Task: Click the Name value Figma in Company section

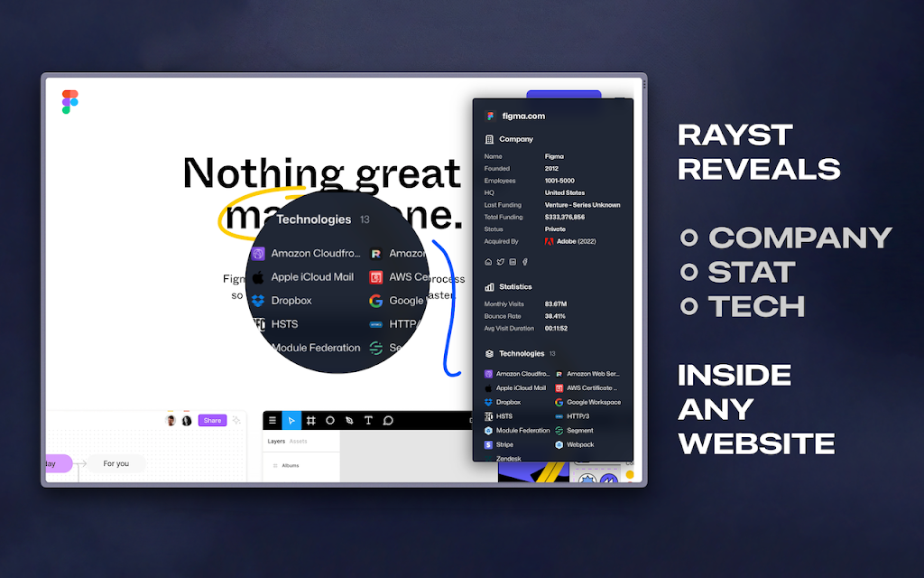Action: (x=554, y=157)
